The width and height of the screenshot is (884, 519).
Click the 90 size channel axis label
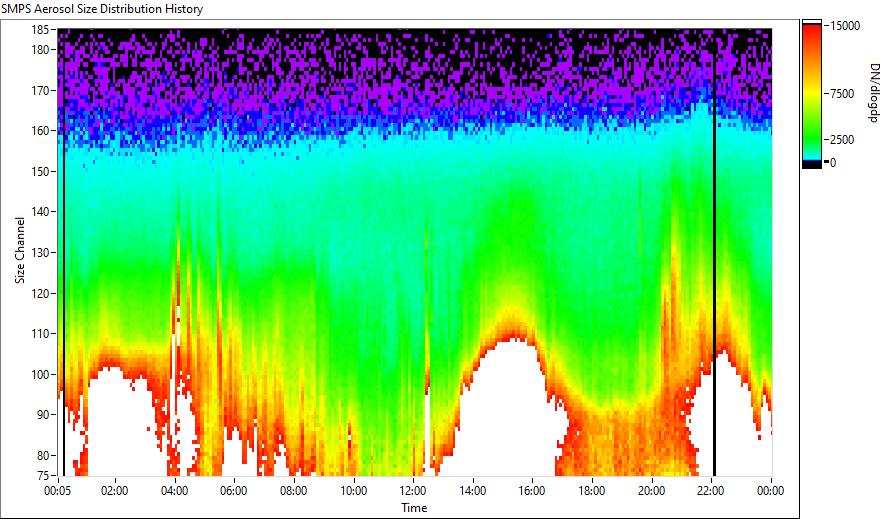tap(45, 415)
